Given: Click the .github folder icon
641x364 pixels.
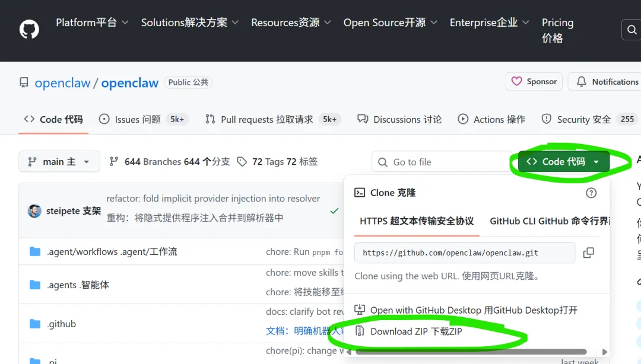Looking at the screenshot, I should (35, 324).
